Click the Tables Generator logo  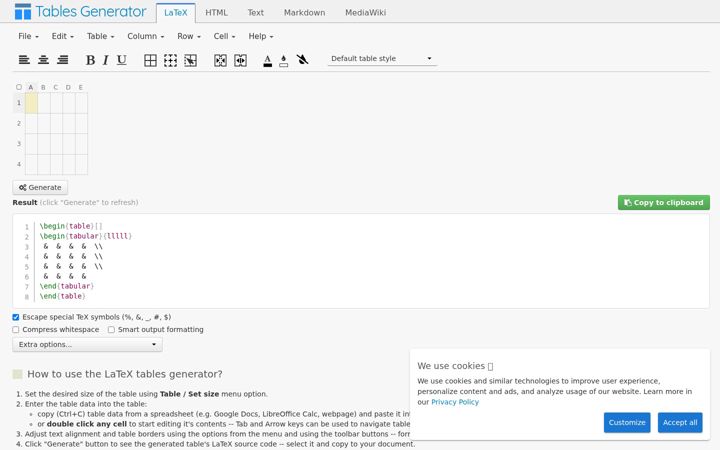[80, 11]
